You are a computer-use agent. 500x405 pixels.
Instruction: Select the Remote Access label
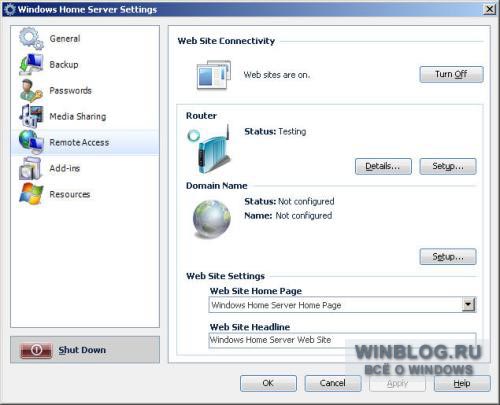(79, 142)
